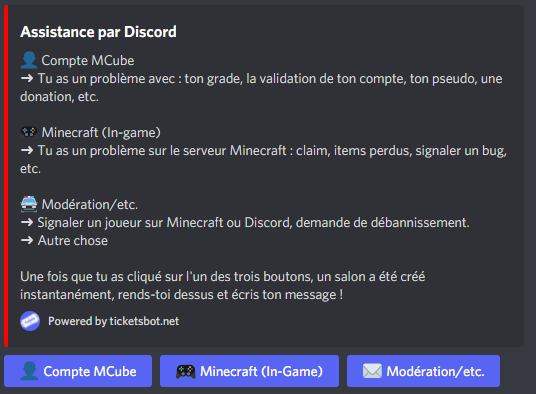Select the Autre chose line

[64, 240]
